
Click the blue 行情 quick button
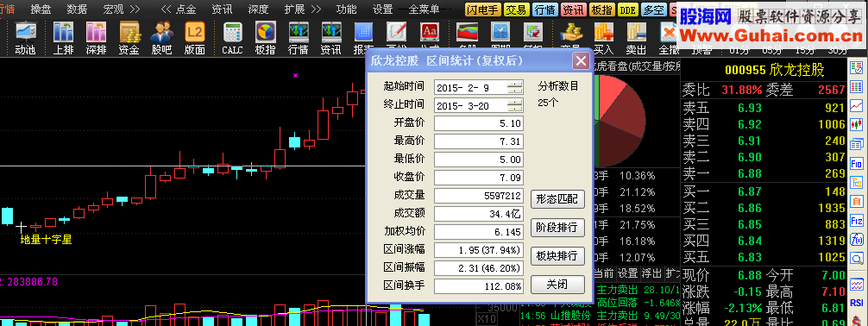[544, 9]
